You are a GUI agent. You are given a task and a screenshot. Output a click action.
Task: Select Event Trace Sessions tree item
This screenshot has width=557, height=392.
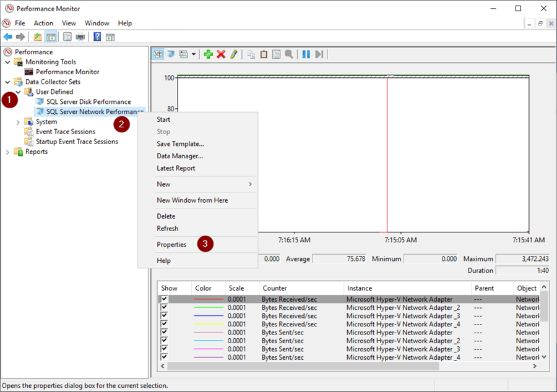[x=66, y=132]
